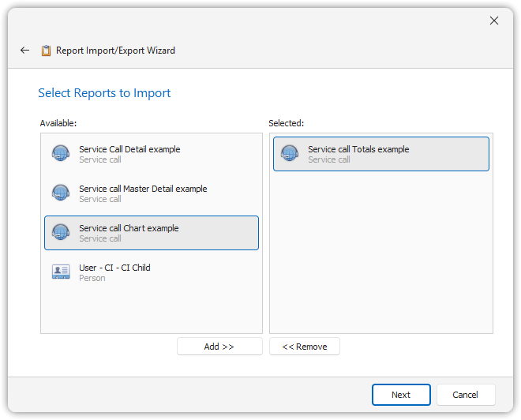Cancel the import wizard

[x=466, y=395]
